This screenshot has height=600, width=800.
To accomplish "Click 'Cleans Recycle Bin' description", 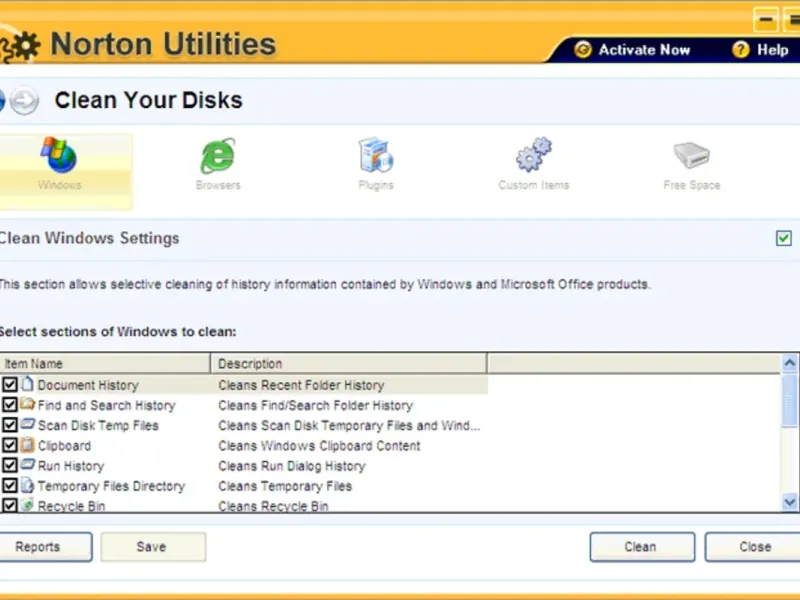I will (x=273, y=506).
